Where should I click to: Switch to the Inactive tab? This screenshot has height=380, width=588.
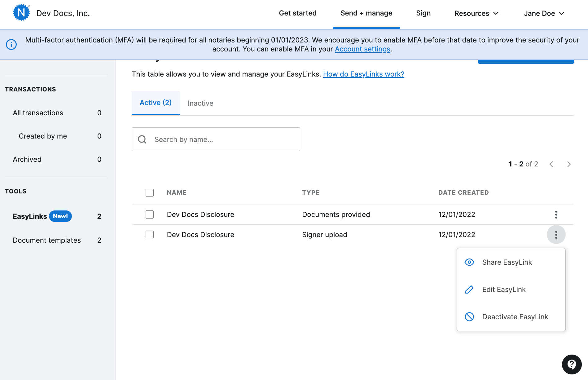(200, 103)
